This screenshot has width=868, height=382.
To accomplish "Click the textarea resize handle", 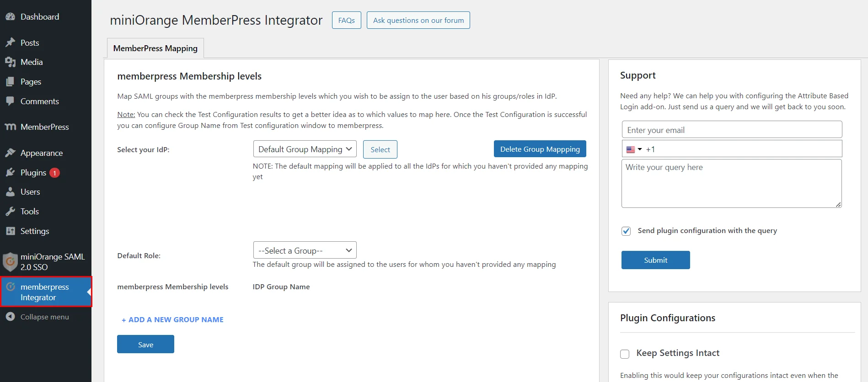I will pyautogui.click(x=838, y=204).
